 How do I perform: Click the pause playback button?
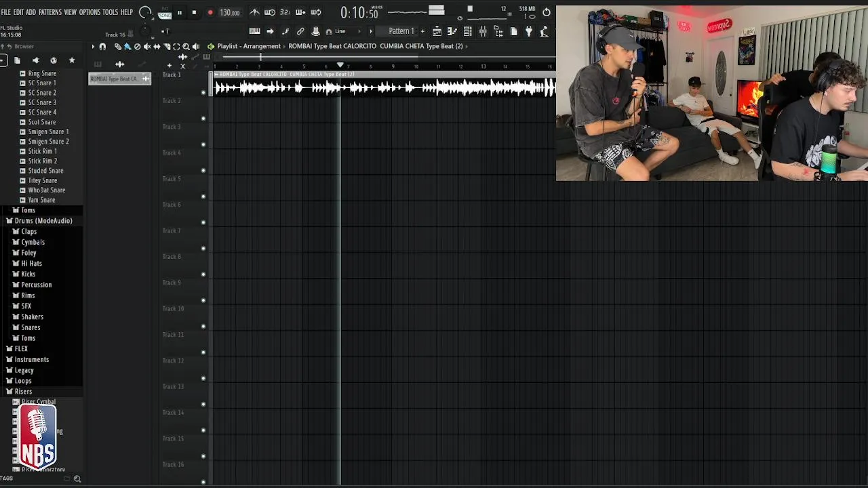(x=179, y=12)
